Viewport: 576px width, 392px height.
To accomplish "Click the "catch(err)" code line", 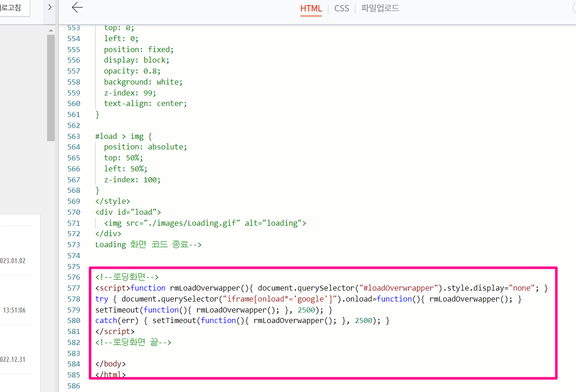I will pos(242,321).
